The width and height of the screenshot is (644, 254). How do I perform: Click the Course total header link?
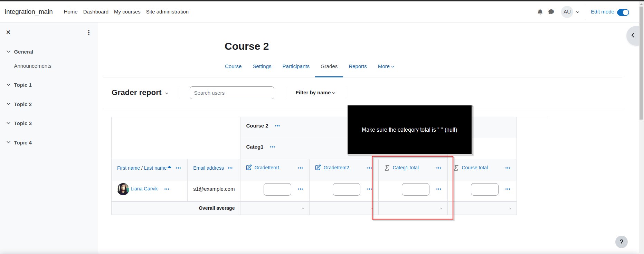pyautogui.click(x=475, y=168)
